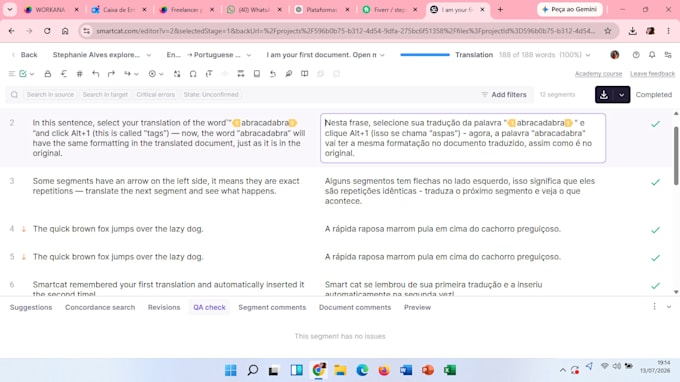The image size is (680, 382).
Task: Click the Add filters button
Action: tap(504, 95)
